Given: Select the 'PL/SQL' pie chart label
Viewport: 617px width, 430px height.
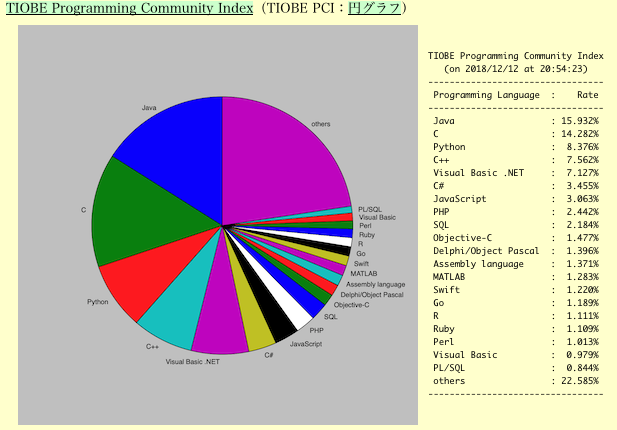Looking at the screenshot, I should pos(369,209).
